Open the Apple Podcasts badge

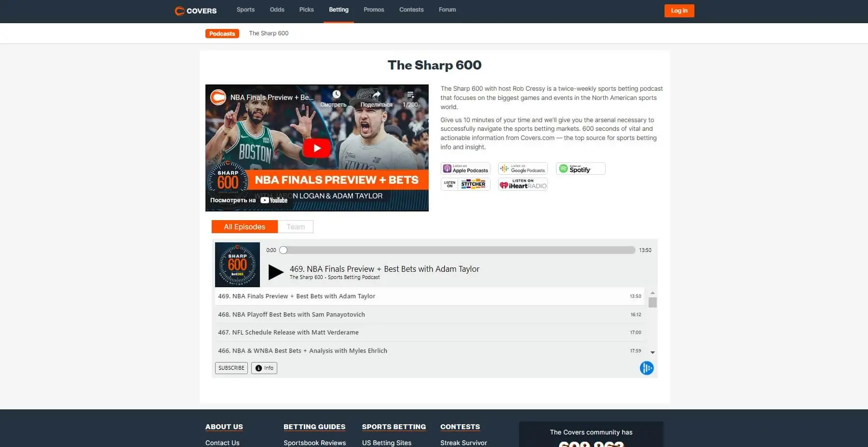tap(465, 168)
